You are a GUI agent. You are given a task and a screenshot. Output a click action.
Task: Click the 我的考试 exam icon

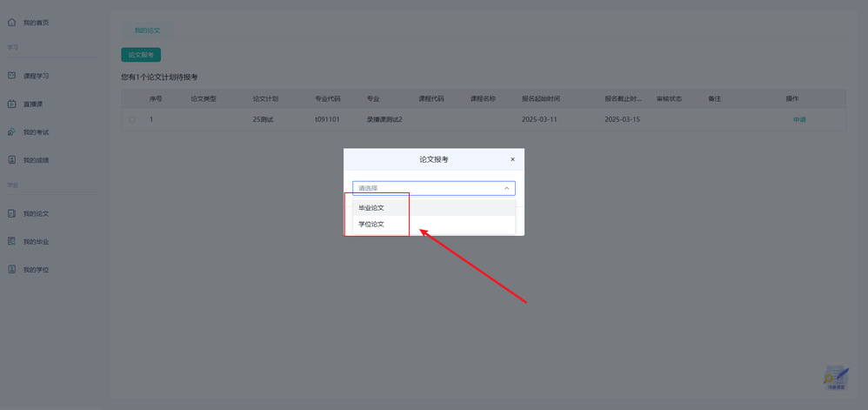tap(11, 132)
